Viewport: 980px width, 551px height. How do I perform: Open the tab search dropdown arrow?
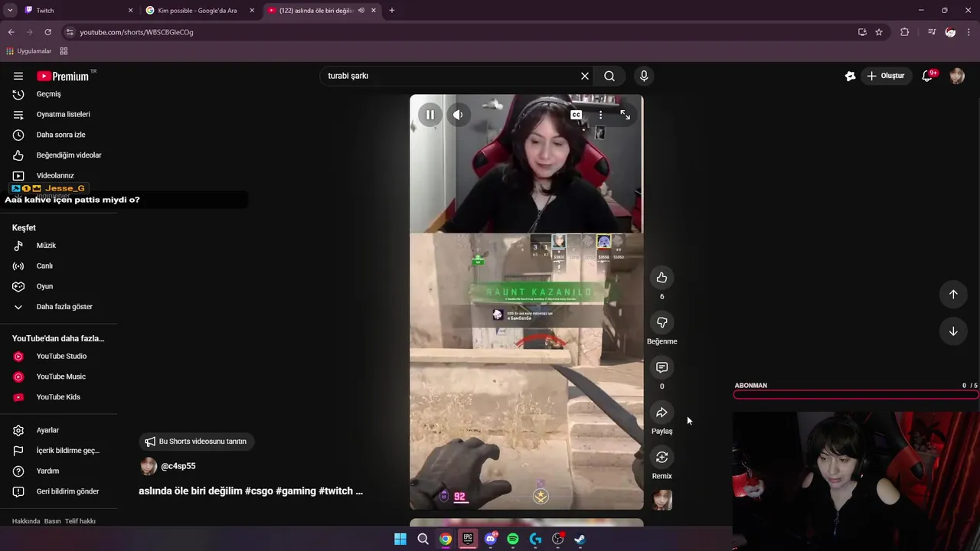click(x=10, y=11)
